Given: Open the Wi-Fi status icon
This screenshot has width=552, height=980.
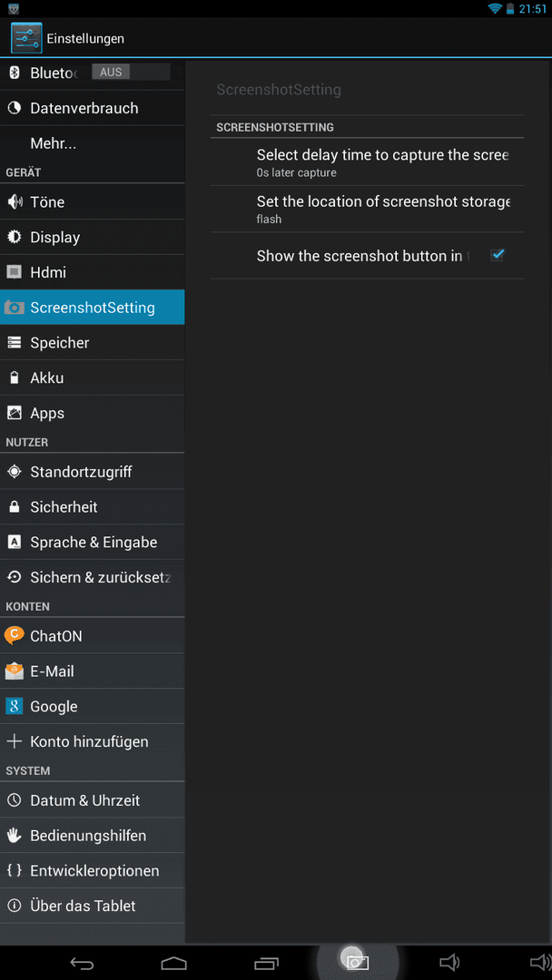Looking at the screenshot, I should click(495, 8).
